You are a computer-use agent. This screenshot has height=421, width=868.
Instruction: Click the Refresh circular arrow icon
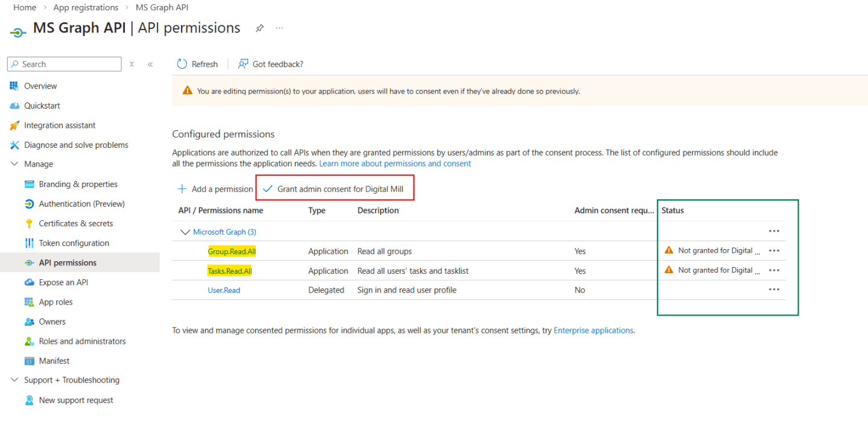(x=182, y=64)
